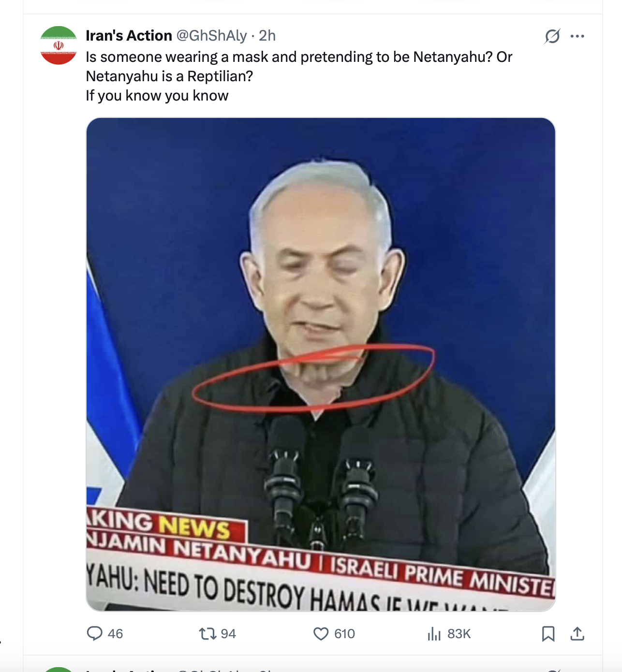
Task: Click the partially visible avatar of the next tweet
Action: pos(59,670)
